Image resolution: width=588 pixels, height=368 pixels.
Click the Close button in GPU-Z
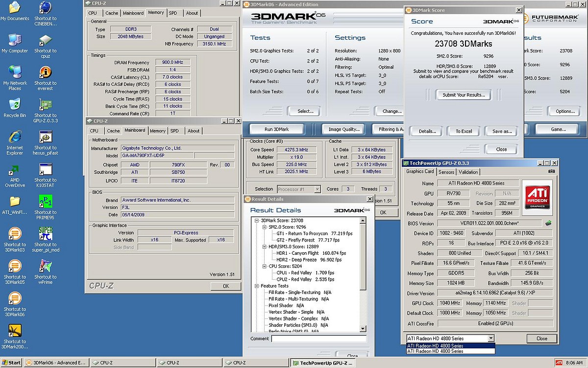[541, 338]
